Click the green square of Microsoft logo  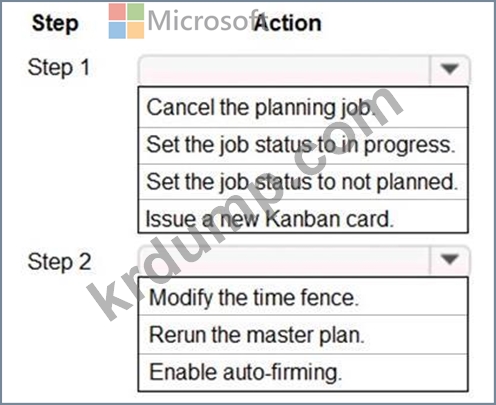pos(136,12)
